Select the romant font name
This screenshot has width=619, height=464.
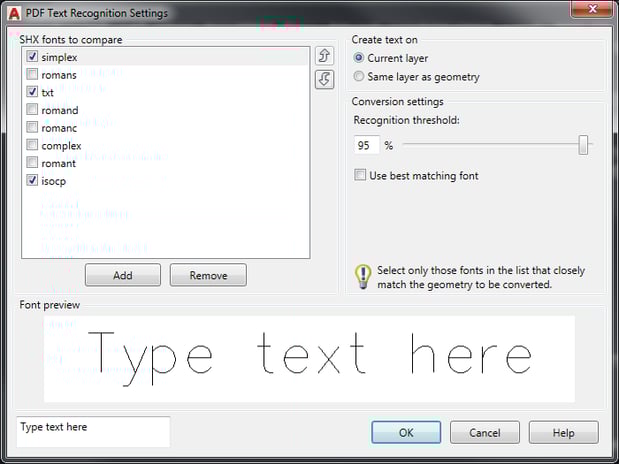coord(58,163)
